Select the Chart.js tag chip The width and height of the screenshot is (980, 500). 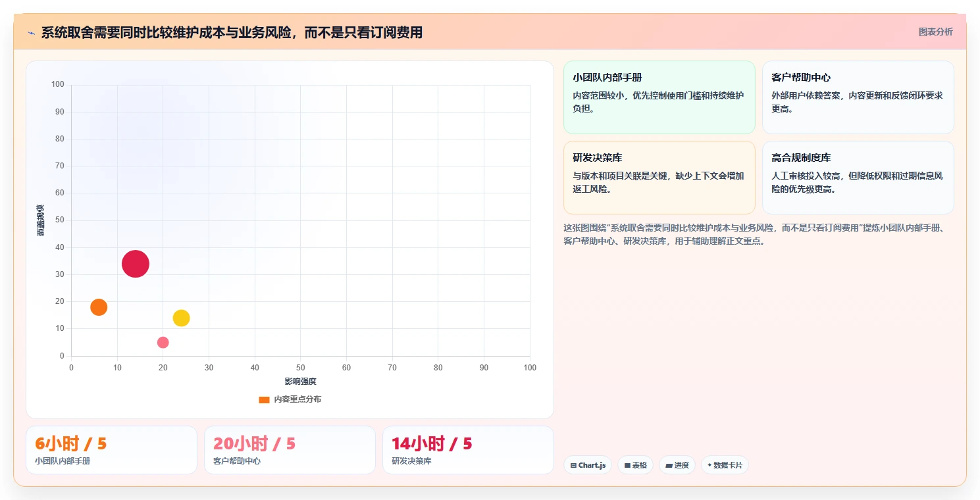(x=588, y=465)
